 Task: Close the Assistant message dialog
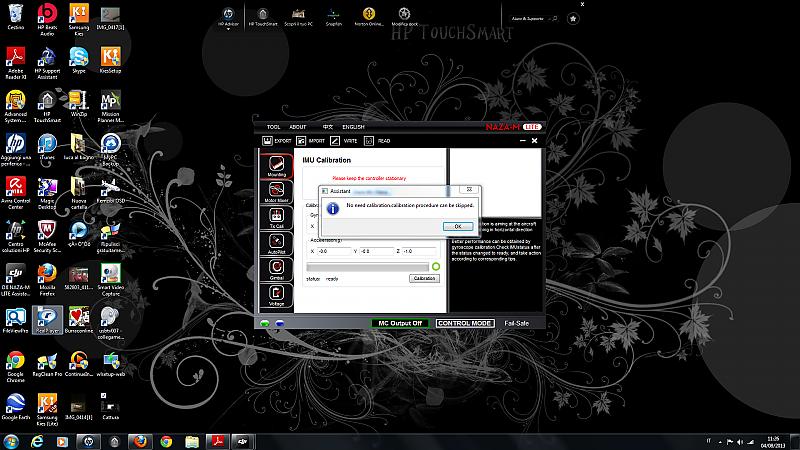pos(469,190)
